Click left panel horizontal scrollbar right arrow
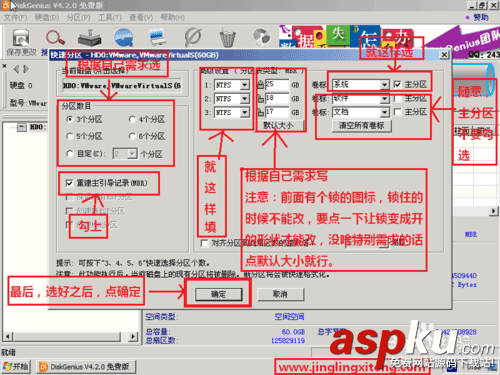The width and height of the screenshot is (500, 375). pos(133,336)
